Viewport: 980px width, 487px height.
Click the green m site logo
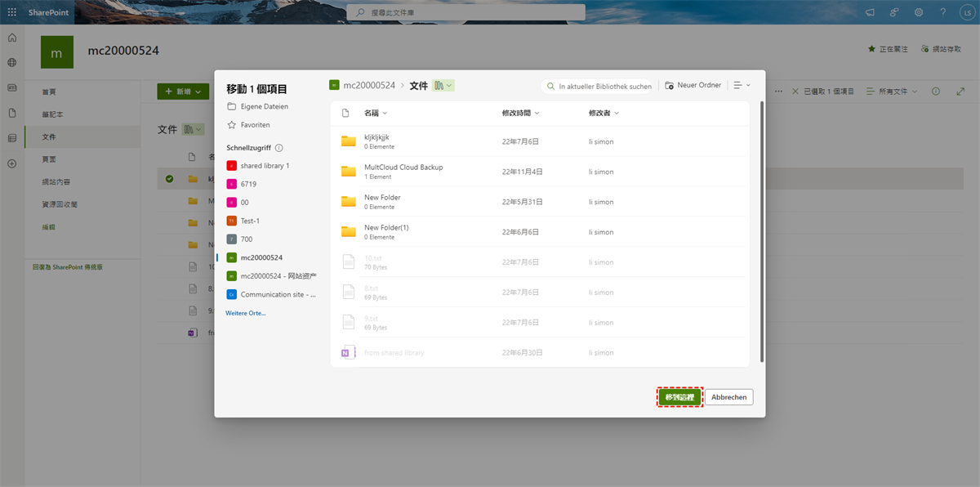[56, 52]
